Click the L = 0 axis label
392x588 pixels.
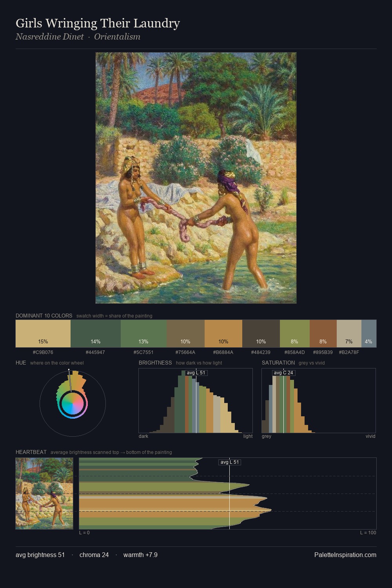click(84, 532)
